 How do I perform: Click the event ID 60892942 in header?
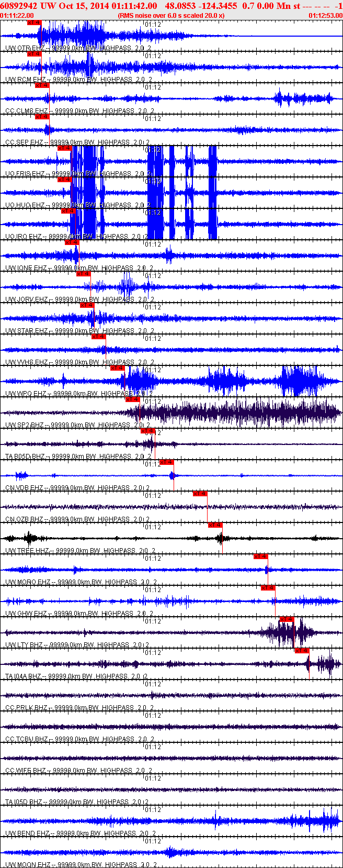tap(18, 6)
